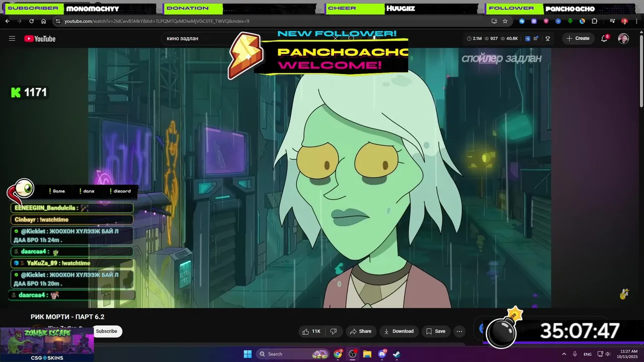Open YouTube notifications bell
This screenshot has width=644, height=362.
tap(604, 38)
